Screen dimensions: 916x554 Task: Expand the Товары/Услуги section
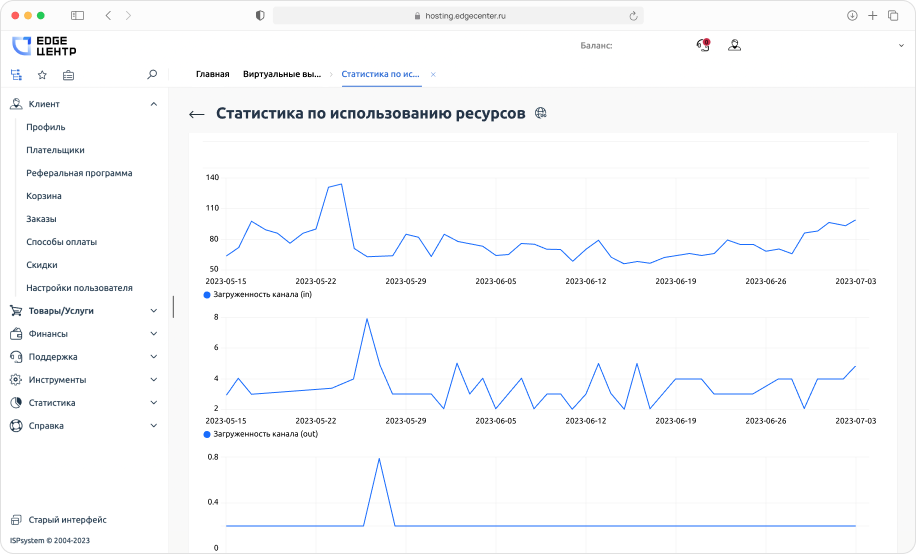point(153,311)
